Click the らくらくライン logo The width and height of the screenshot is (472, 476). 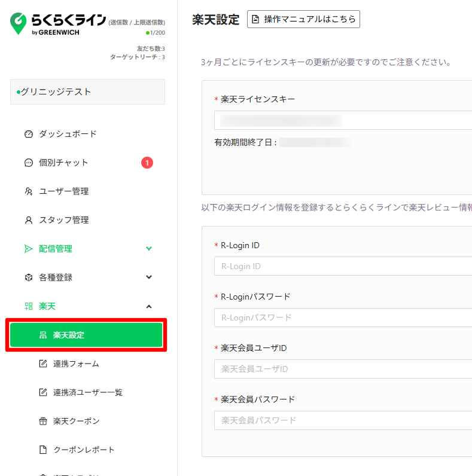coord(57,24)
